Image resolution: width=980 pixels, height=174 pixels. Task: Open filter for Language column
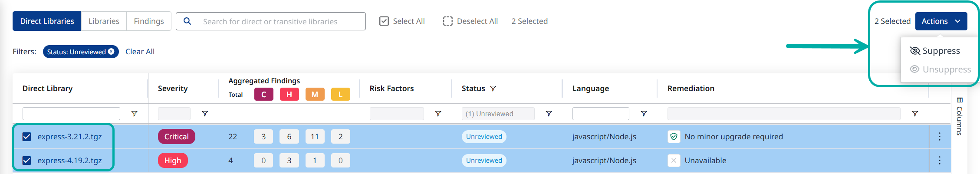[x=644, y=114]
